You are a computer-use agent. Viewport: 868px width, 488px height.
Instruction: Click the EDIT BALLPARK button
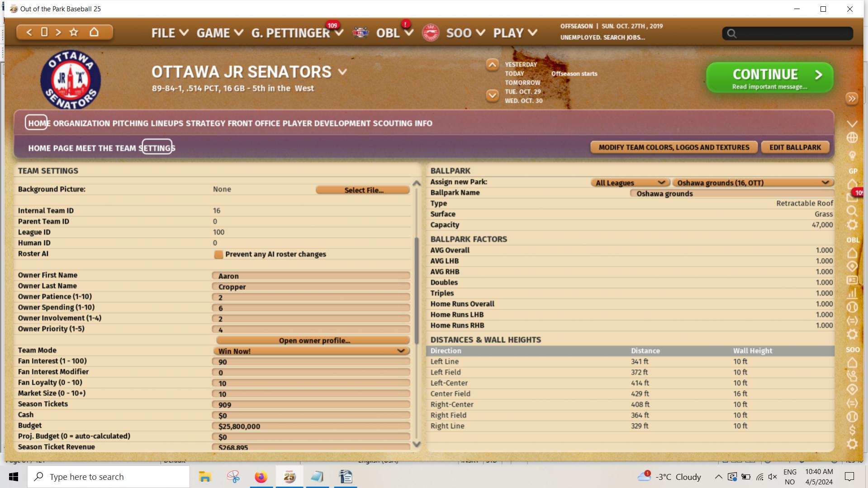point(795,147)
